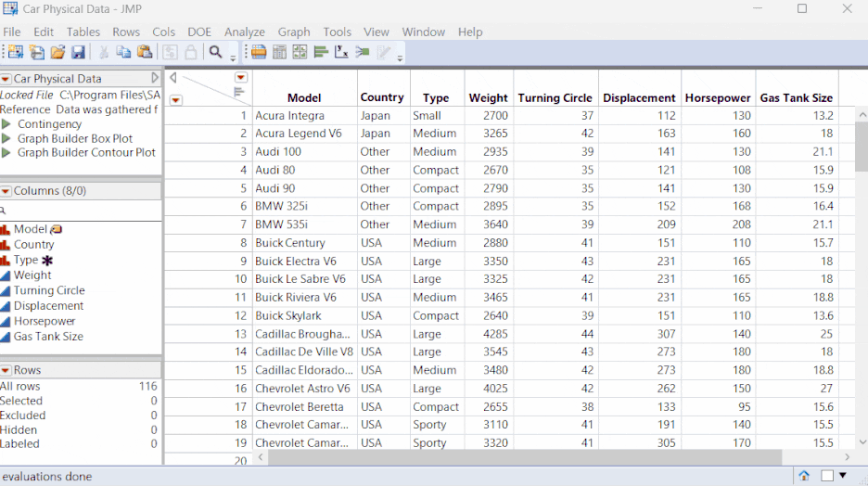
Task: Click the Paste clipboard icon
Action: tap(145, 52)
